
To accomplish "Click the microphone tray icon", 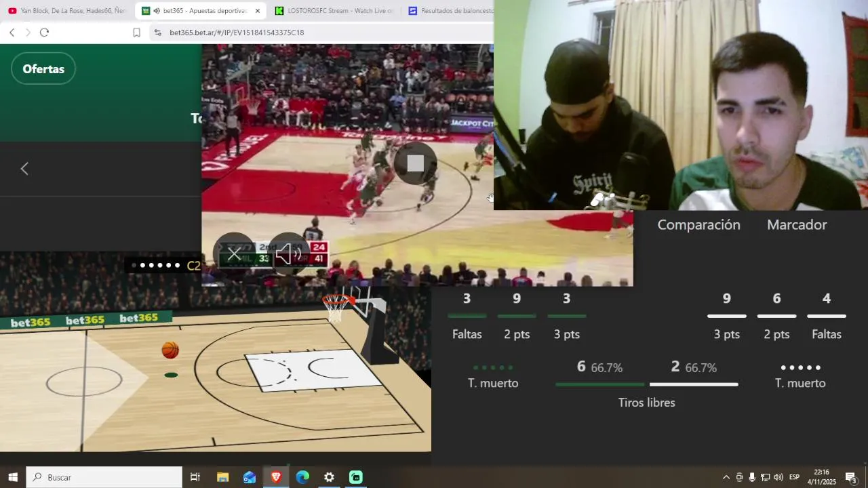I will pyautogui.click(x=752, y=477).
